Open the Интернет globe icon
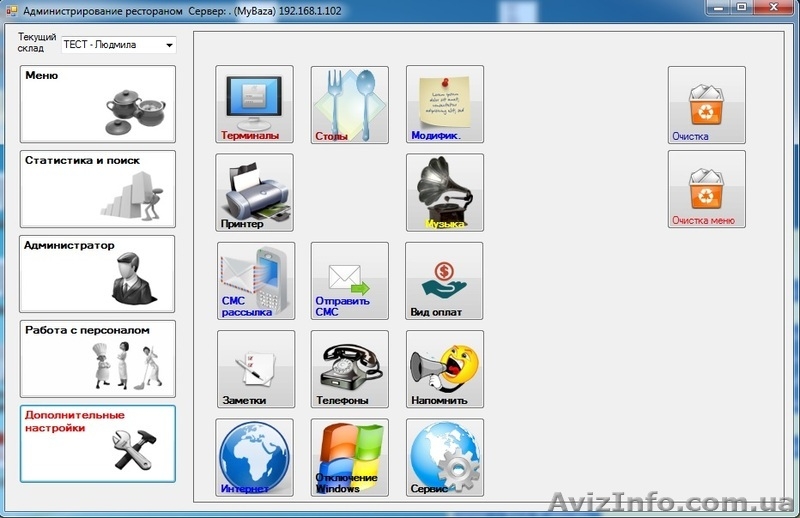 (254, 457)
